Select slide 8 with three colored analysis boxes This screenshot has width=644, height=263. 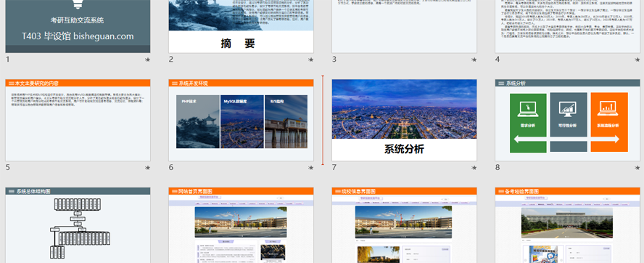click(x=568, y=120)
